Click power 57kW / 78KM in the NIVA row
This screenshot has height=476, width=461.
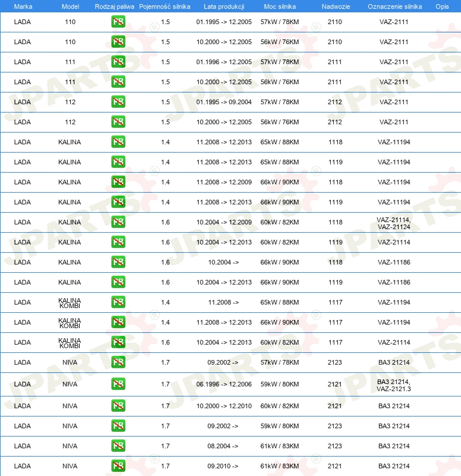279,362
